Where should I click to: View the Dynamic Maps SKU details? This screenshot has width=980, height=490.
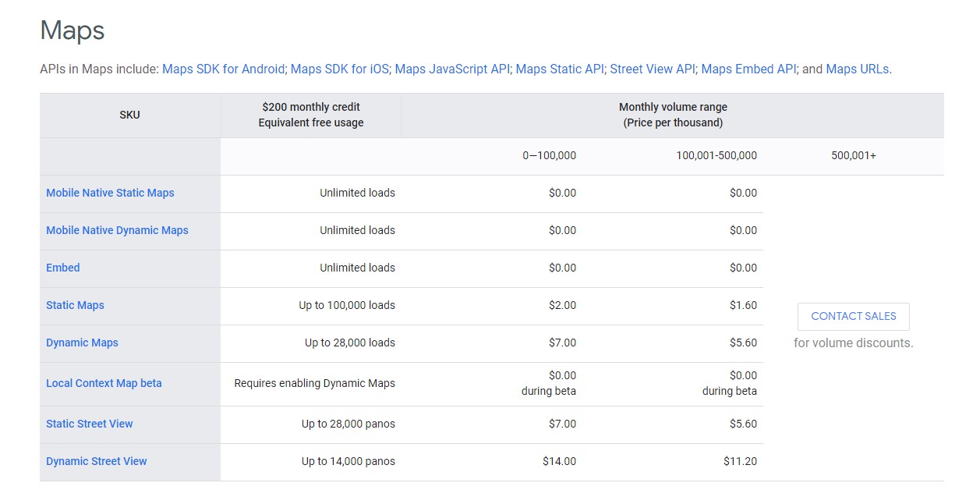click(82, 343)
